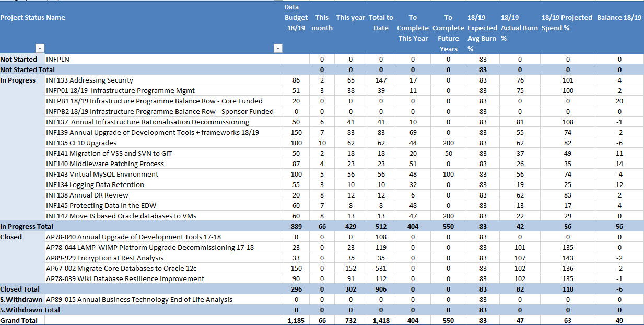Click INF134 Logging Data Retention name
The height and width of the screenshot is (325, 644).
[x=95, y=184]
